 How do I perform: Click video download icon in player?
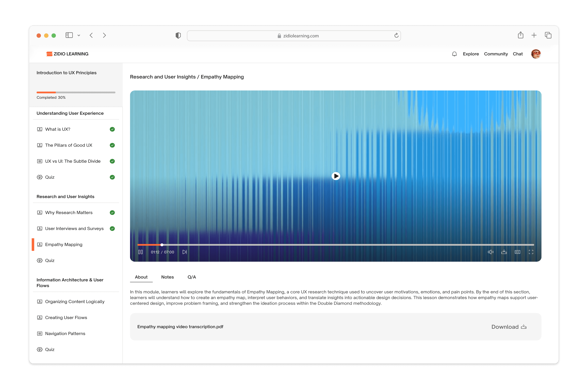coord(504,252)
